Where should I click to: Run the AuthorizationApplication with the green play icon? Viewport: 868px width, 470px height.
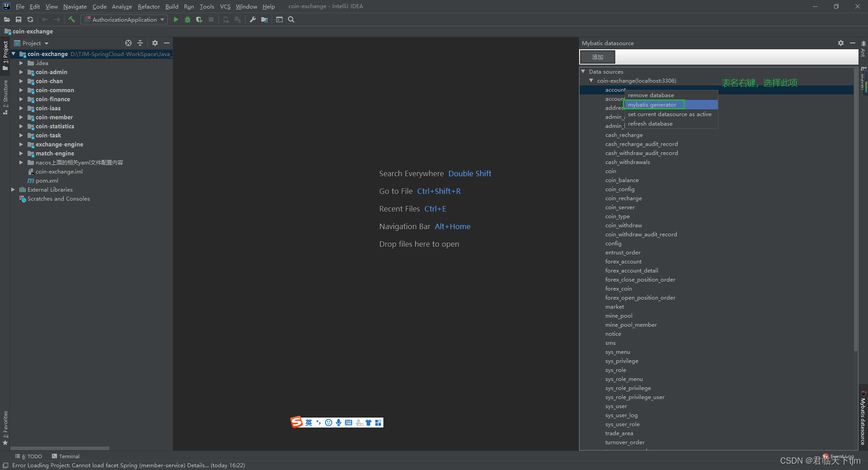(176, 19)
